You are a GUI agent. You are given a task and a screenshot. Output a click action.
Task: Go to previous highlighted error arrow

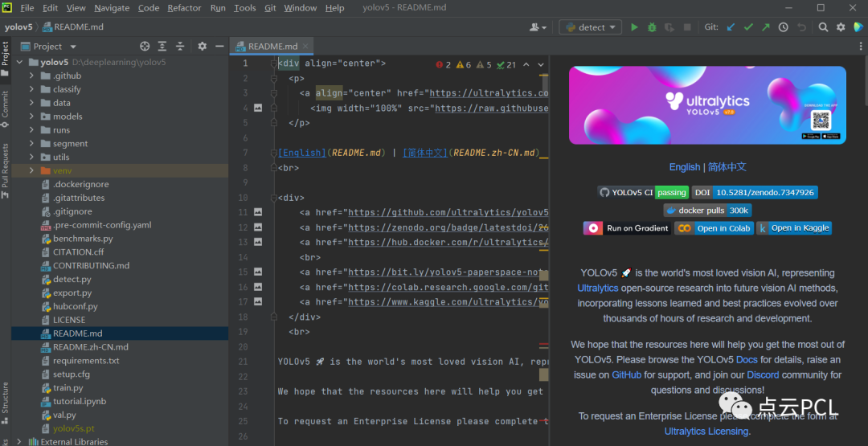click(x=526, y=65)
